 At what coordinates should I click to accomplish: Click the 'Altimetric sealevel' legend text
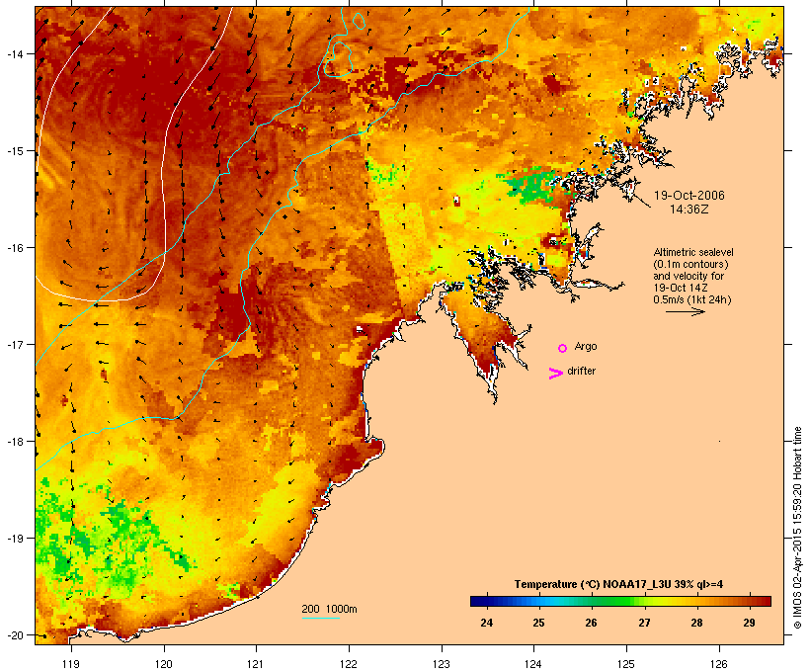pyautogui.click(x=693, y=252)
